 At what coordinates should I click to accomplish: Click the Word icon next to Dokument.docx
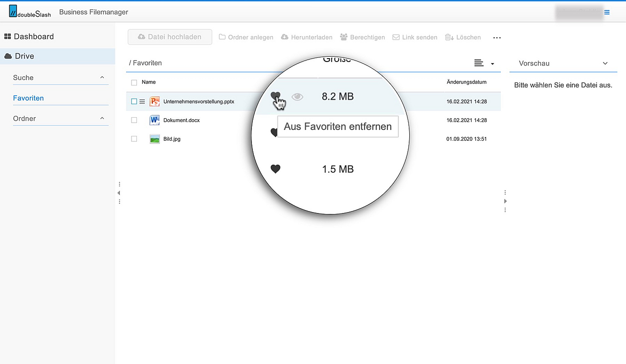point(155,120)
